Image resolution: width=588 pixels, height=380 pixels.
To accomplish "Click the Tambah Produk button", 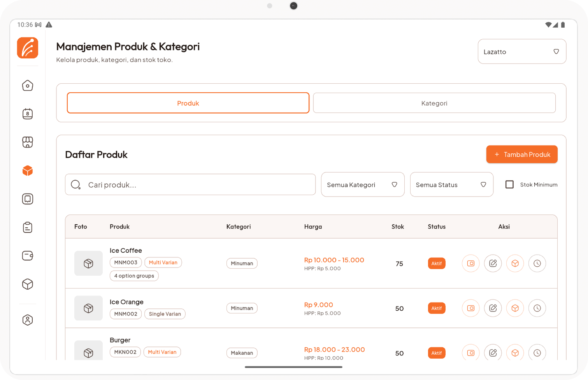I will tap(521, 155).
